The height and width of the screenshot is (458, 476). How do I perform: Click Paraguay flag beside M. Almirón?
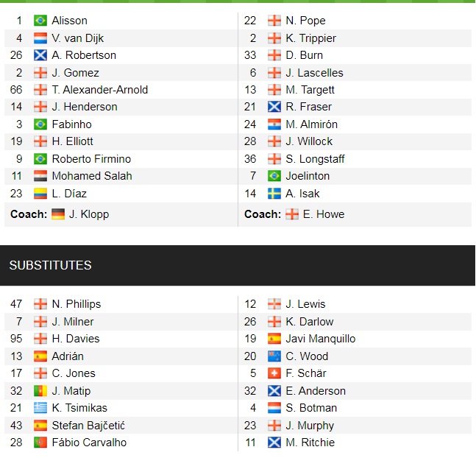tap(274, 124)
